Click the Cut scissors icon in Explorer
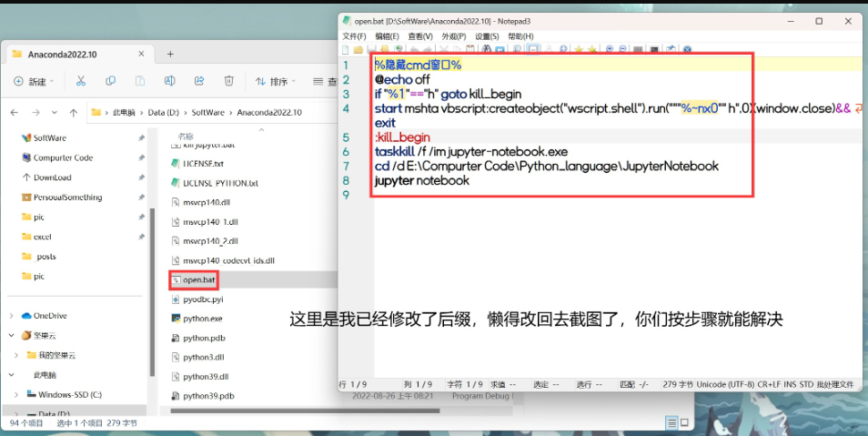This screenshot has height=436, width=868. tap(81, 81)
